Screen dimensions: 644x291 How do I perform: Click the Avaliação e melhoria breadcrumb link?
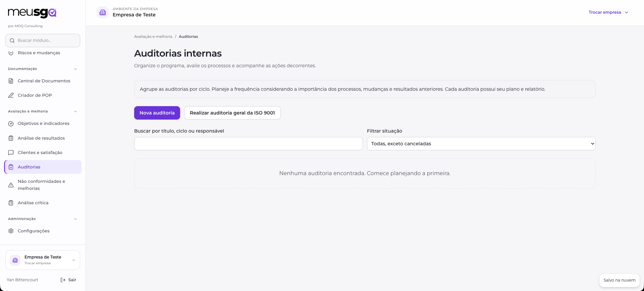coord(153,37)
